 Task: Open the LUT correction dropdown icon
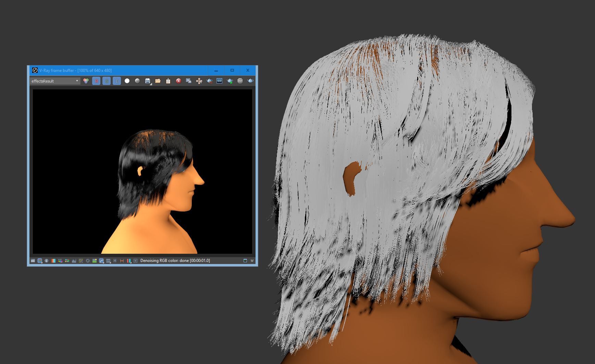108,261
